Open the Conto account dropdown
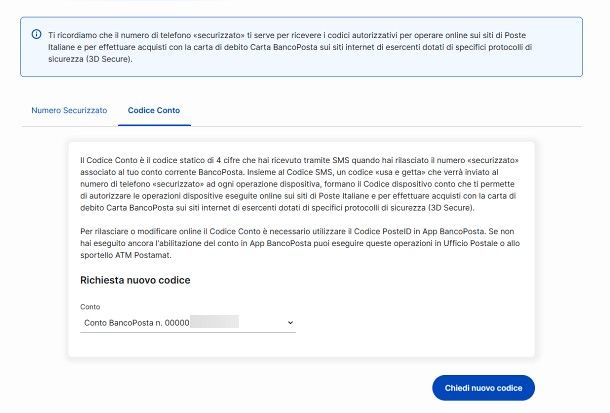 click(x=188, y=322)
